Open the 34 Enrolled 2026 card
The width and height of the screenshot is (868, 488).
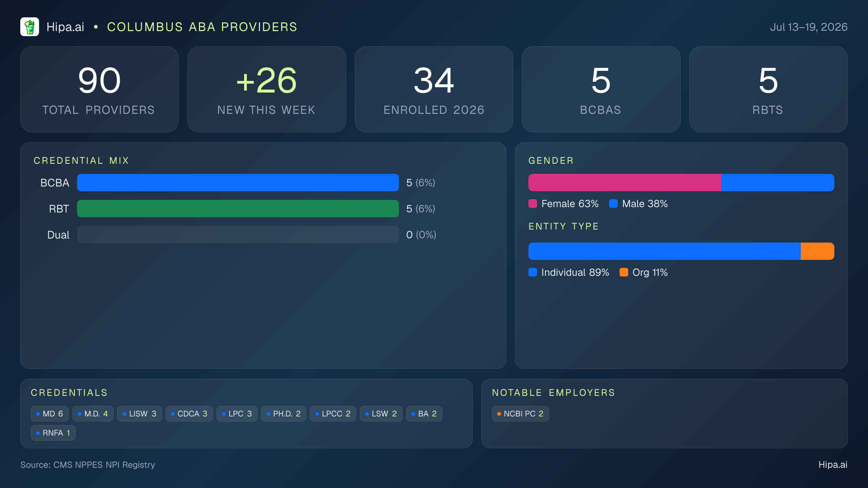[434, 89]
